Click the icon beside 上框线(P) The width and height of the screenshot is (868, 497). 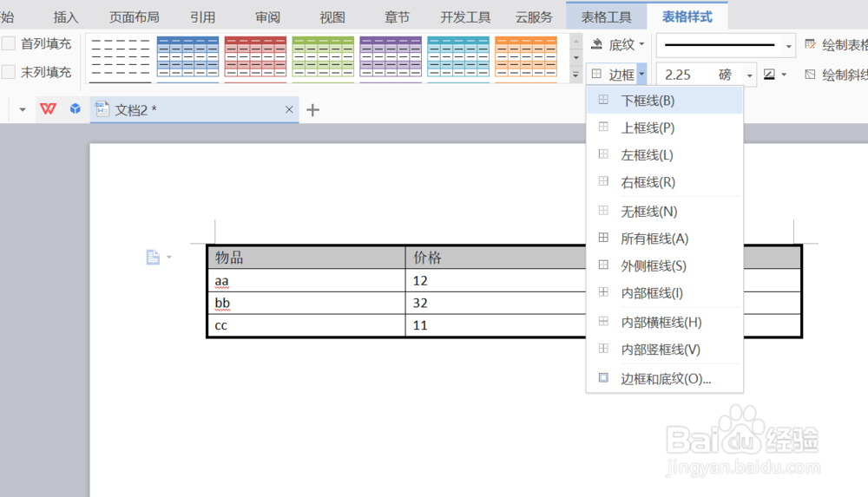tap(603, 127)
